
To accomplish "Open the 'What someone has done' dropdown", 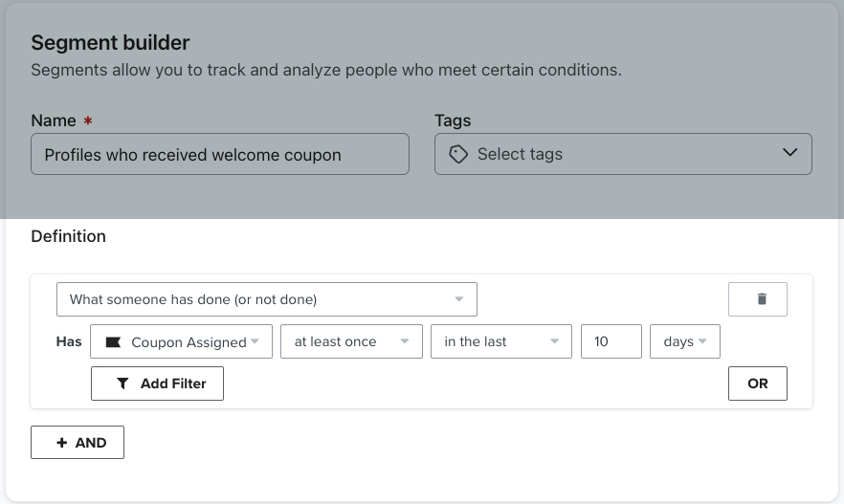I will [x=266, y=299].
